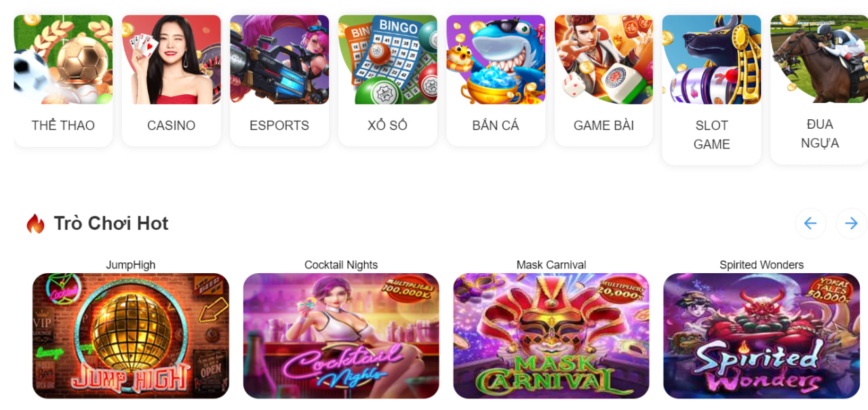Select the CASINO dealer card icon
The image size is (868, 410).
click(172, 60)
